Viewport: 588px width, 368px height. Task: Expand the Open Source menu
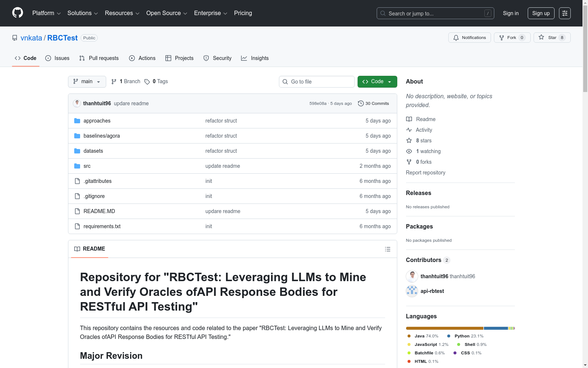tap(167, 13)
